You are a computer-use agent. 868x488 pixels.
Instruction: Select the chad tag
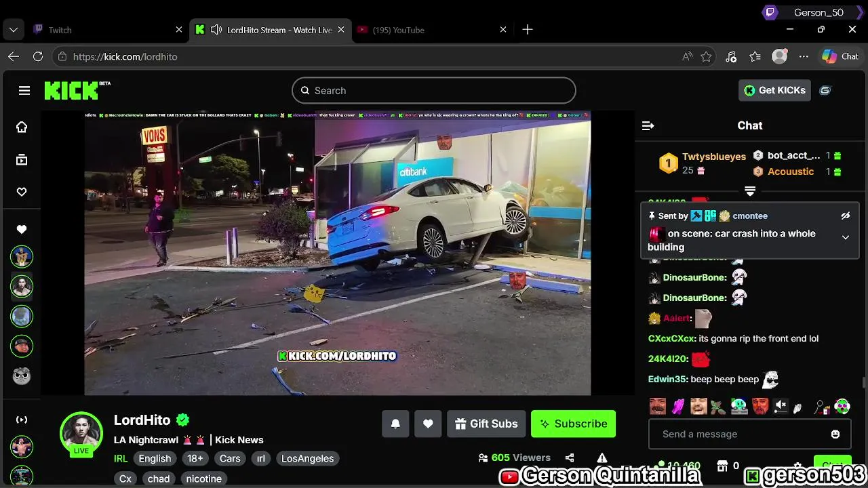click(159, 479)
